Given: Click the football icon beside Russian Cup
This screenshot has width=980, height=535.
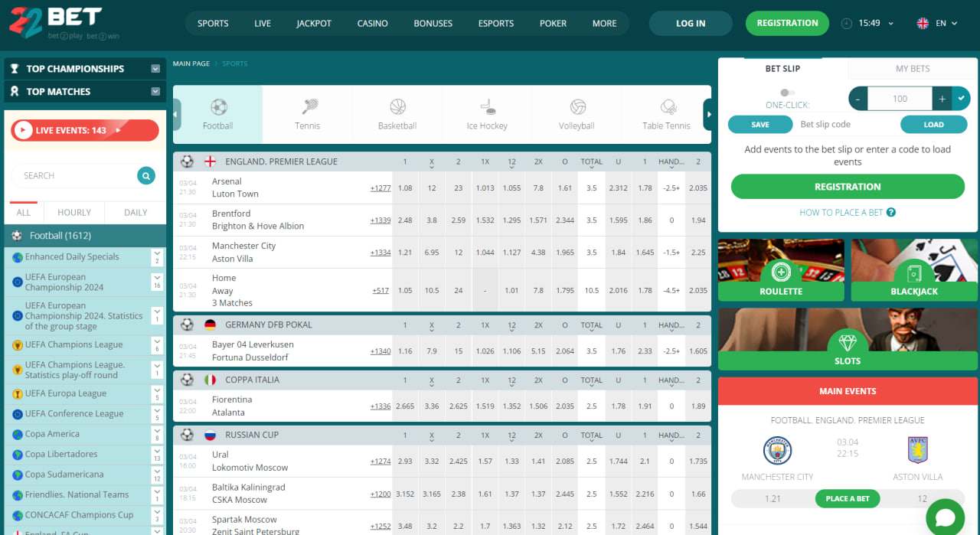Looking at the screenshot, I should [188, 435].
